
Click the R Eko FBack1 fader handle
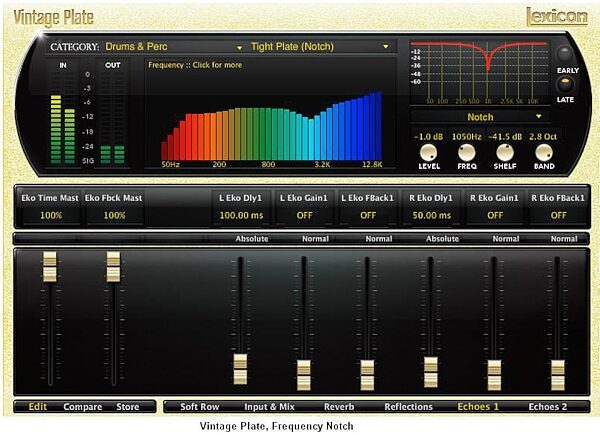[558, 375]
